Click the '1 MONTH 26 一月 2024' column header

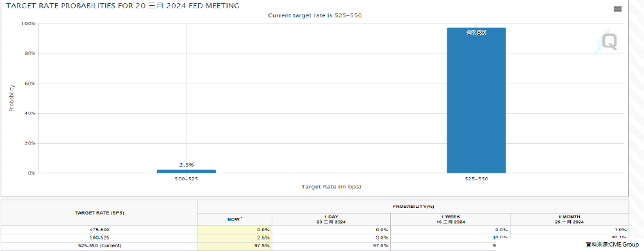(x=569, y=220)
